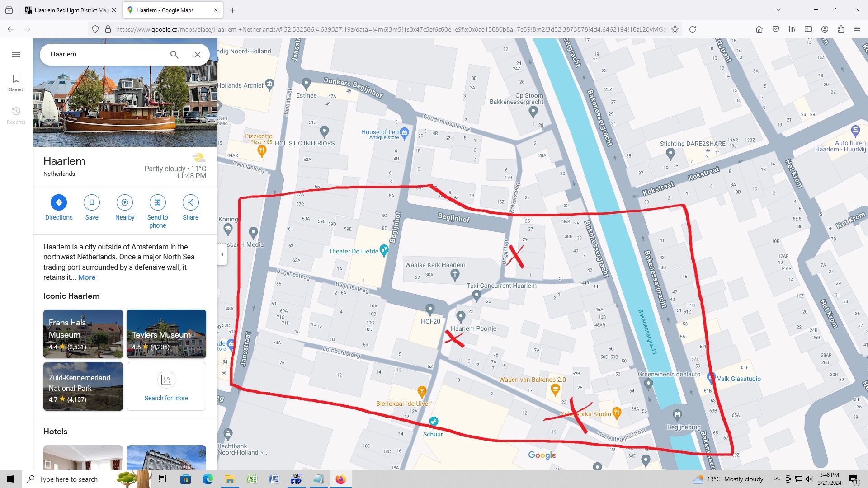
Task: Open Nearby search for Haarlem
Action: [125, 207]
